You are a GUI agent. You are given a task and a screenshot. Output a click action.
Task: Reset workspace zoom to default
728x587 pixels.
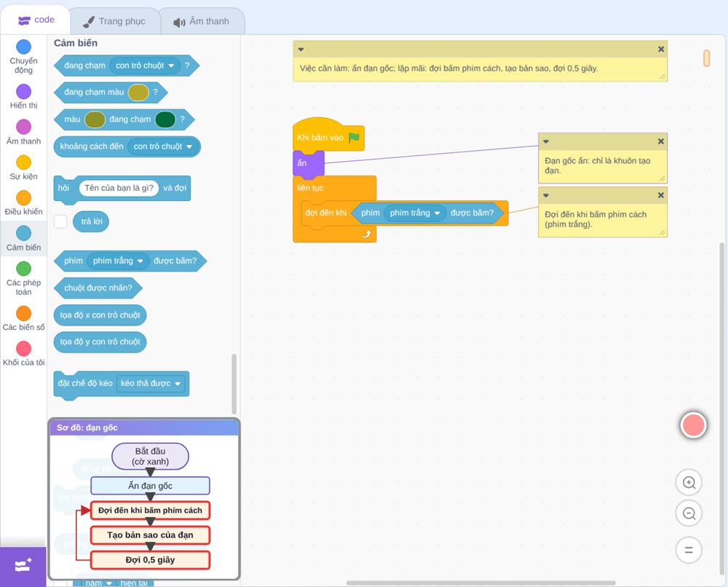point(689,551)
